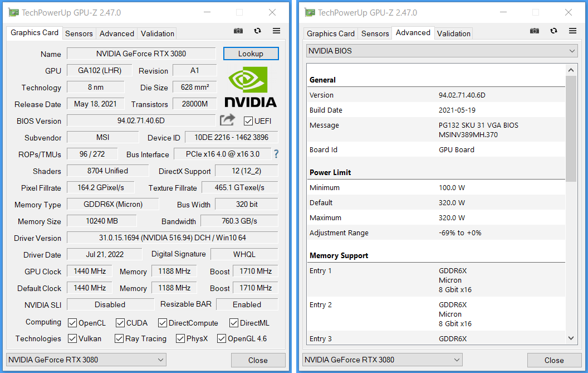Click Build Date value 2021-05-19

457,110
